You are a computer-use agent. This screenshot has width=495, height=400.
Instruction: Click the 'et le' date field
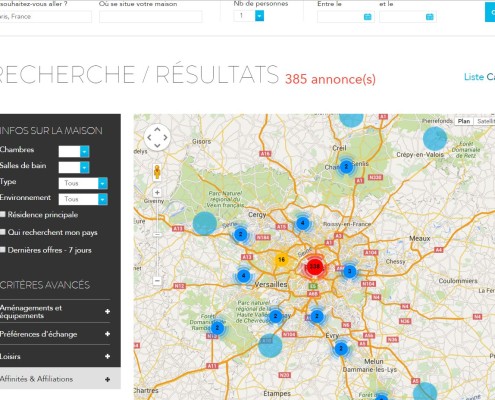(408, 17)
